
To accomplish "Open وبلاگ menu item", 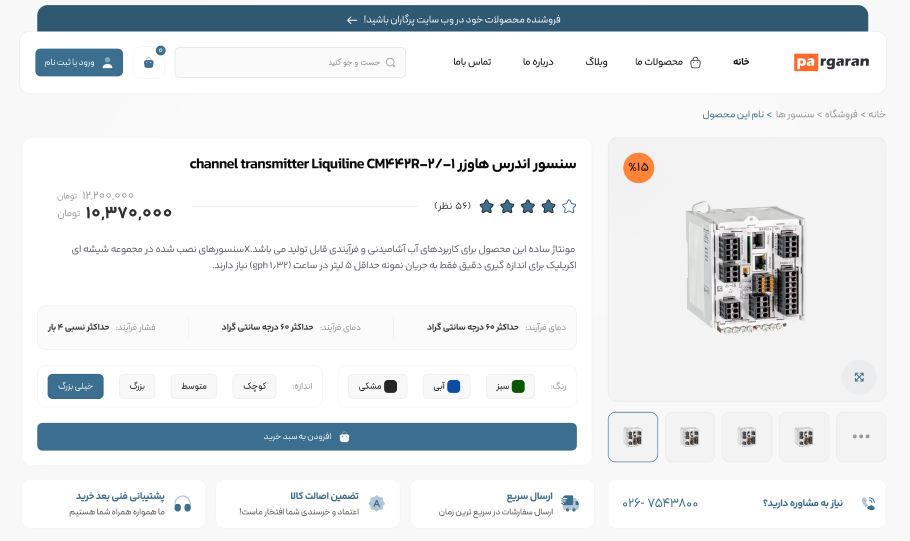I will click(596, 62).
